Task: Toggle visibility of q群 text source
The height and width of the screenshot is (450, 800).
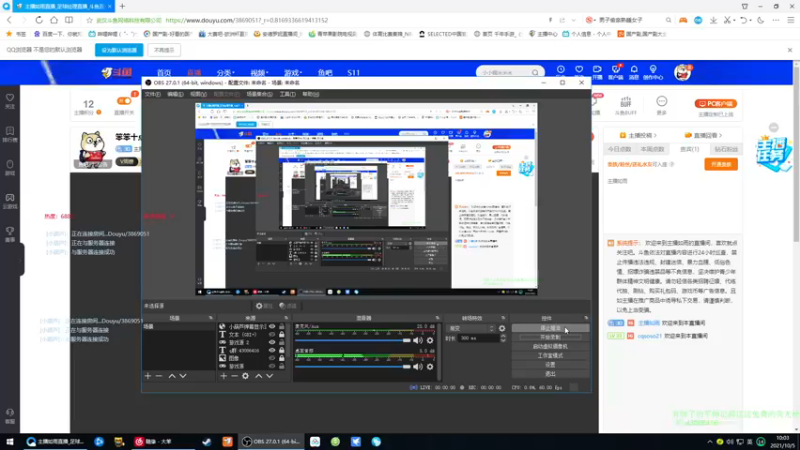Action: point(272,351)
